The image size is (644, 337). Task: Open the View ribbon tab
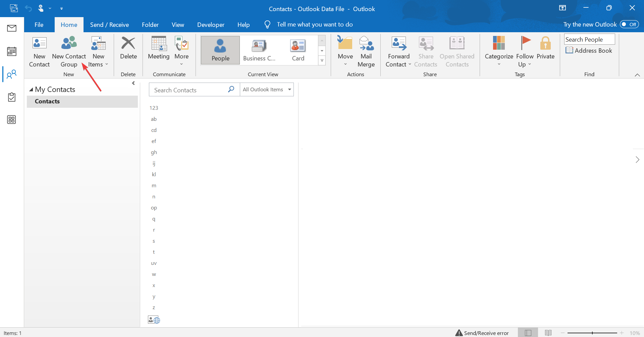(178, 25)
